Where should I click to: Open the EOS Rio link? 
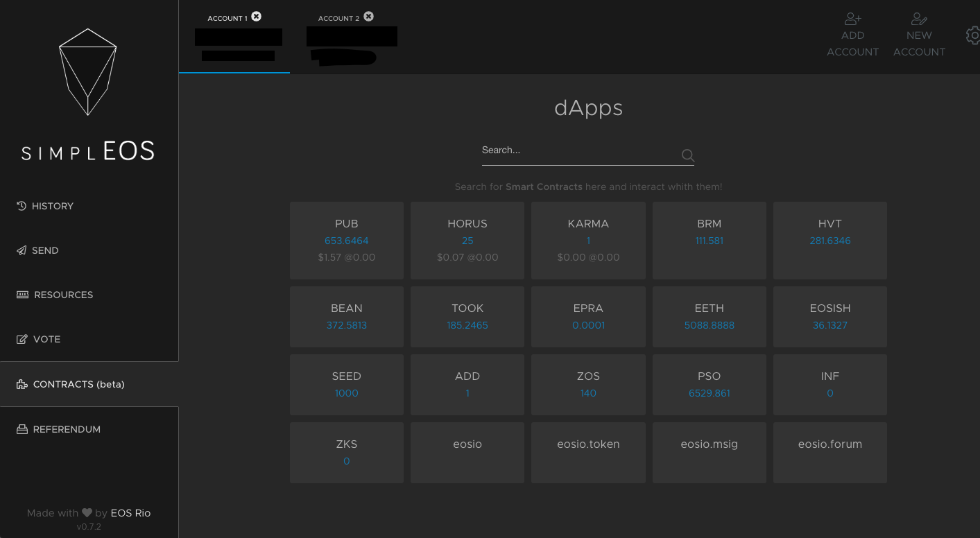[x=130, y=513]
